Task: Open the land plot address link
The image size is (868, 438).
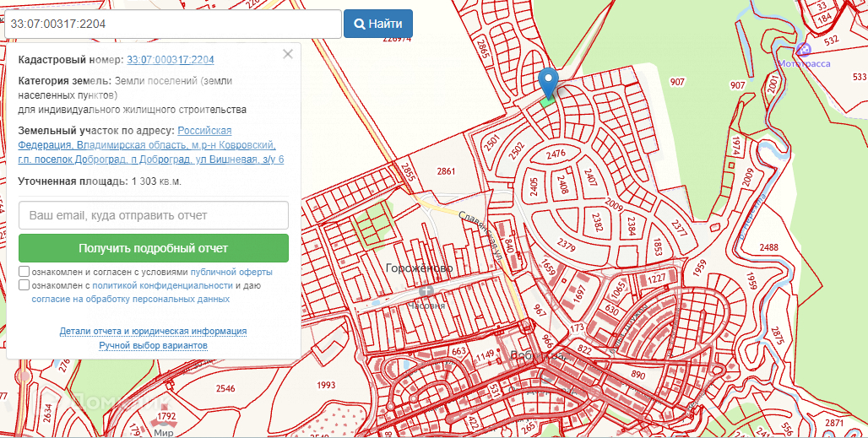Action: [x=152, y=145]
